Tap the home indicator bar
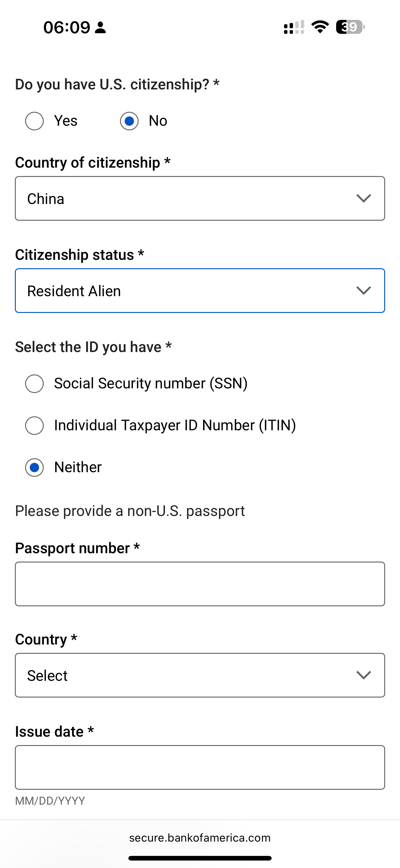This screenshot has height=868, width=400. tap(200, 858)
